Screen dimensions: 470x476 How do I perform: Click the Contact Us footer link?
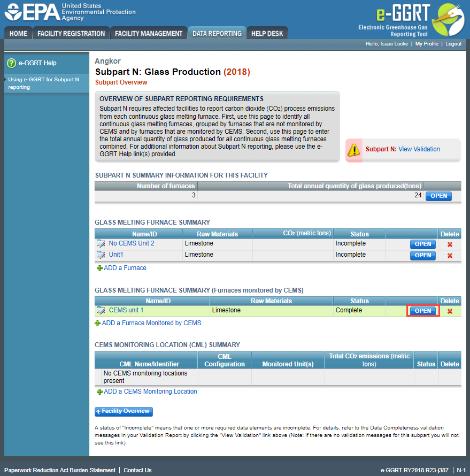tap(137, 470)
